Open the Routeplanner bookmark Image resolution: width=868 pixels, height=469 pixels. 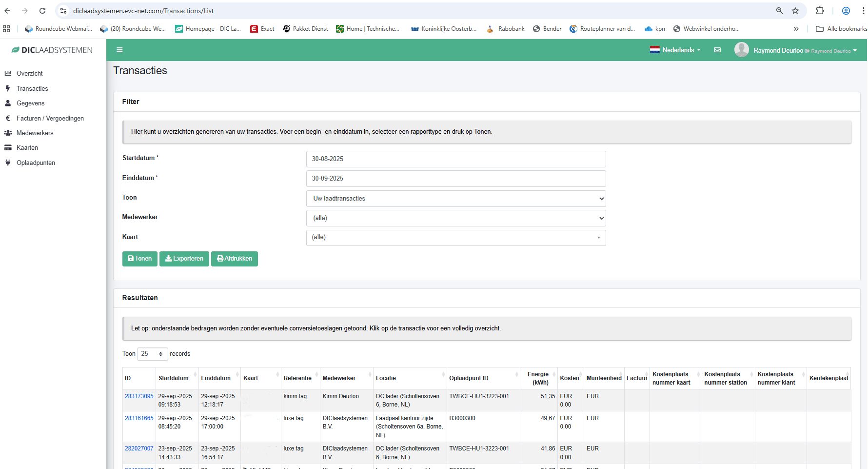[602, 29]
